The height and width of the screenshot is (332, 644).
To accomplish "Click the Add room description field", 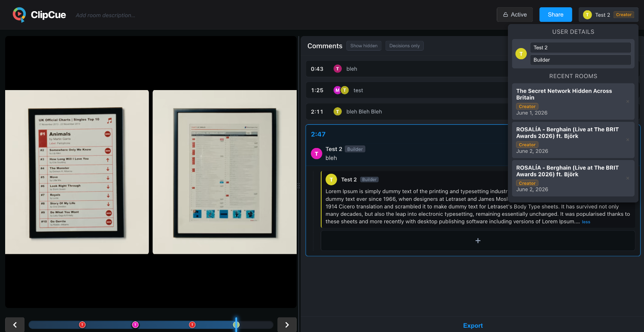I will point(106,15).
